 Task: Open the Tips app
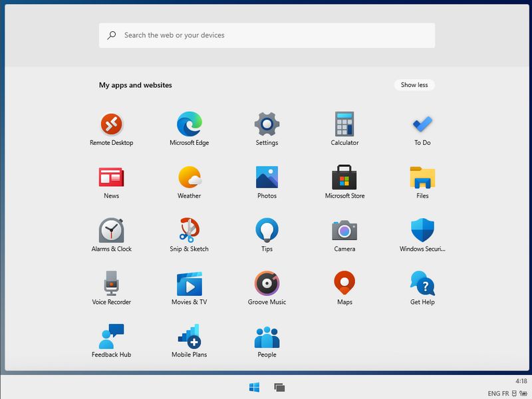(x=267, y=235)
